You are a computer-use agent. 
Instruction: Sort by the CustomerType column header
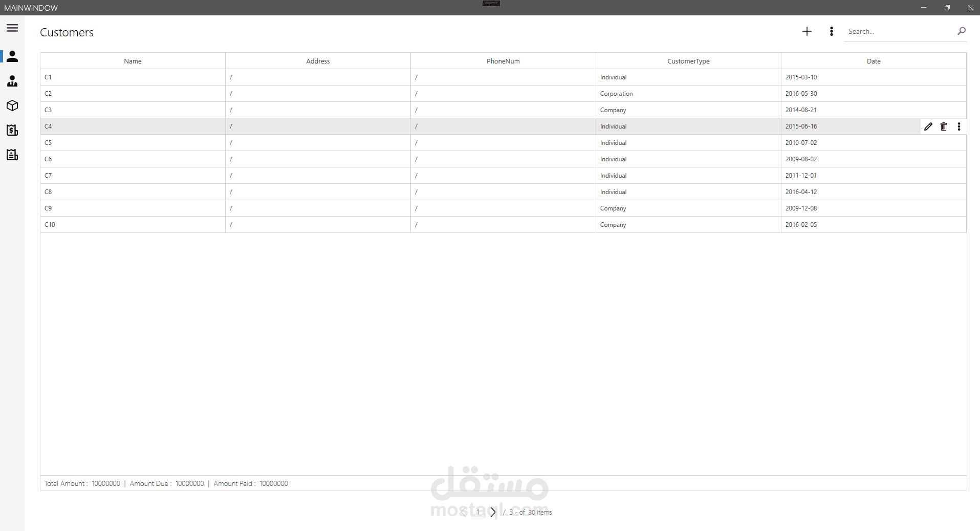click(688, 61)
